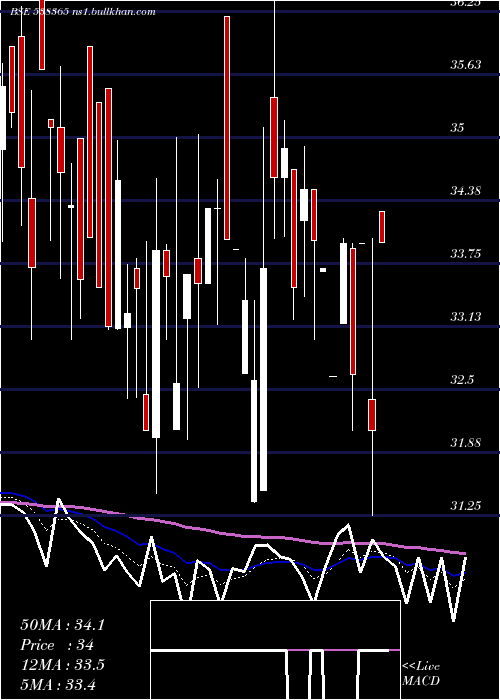Click the <<Live MACD label
This screenshot has height=700, width=500.
point(421,673)
